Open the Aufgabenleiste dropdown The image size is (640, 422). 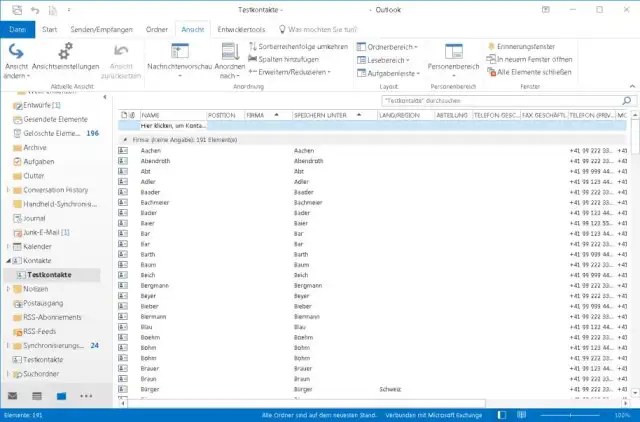click(389, 73)
